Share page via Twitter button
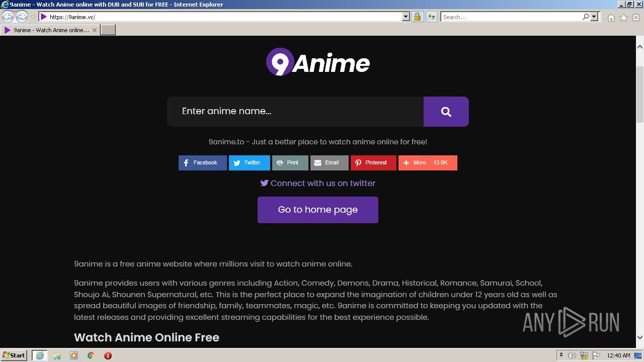Screen dimensions: 644x362 tap(249, 163)
